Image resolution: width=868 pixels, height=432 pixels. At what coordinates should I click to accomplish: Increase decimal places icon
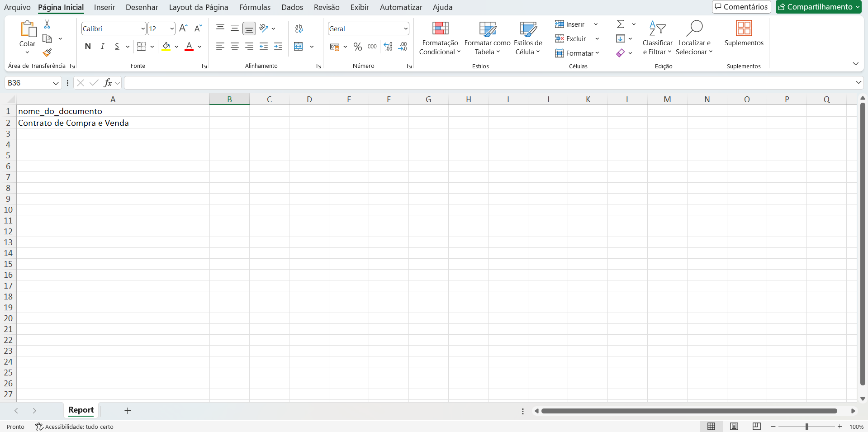click(388, 47)
